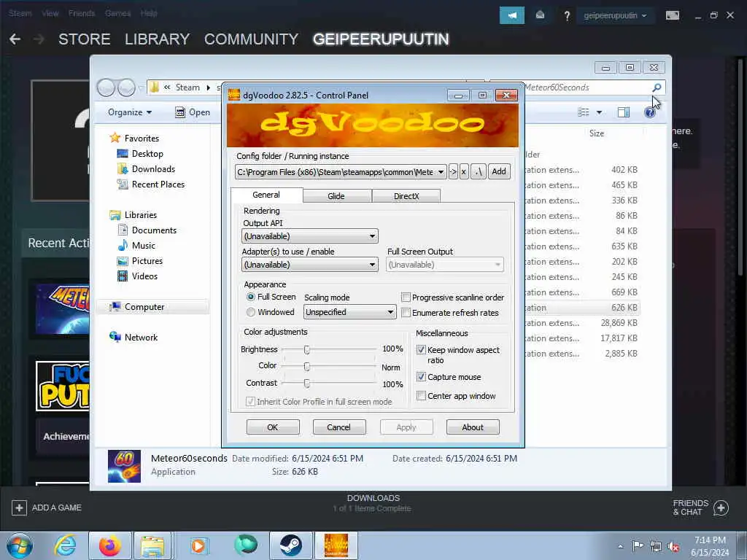Click the About button
Image resolution: width=747 pixels, height=560 pixels.
(x=473, y=427)
